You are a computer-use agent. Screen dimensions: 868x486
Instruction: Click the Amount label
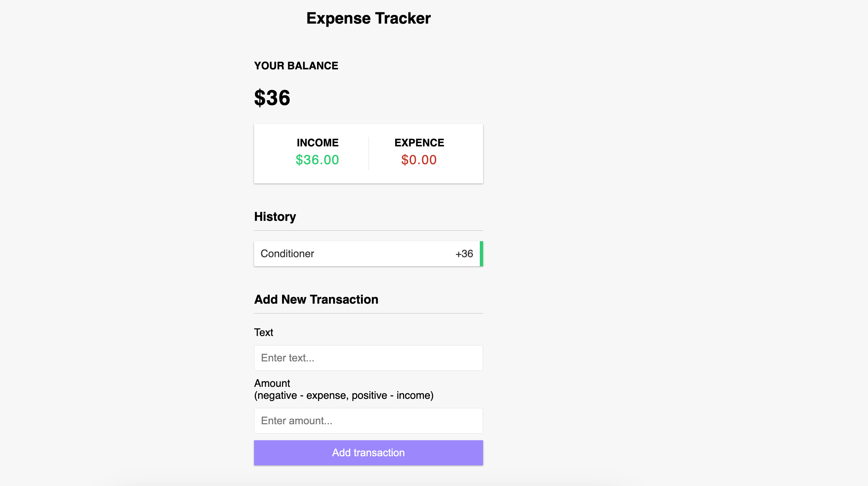272,383
